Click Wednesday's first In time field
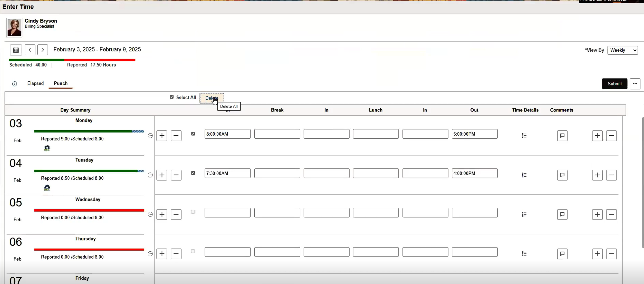Image resolution: width=644 pixels, height=284 pixels. [x=227, y=213]
